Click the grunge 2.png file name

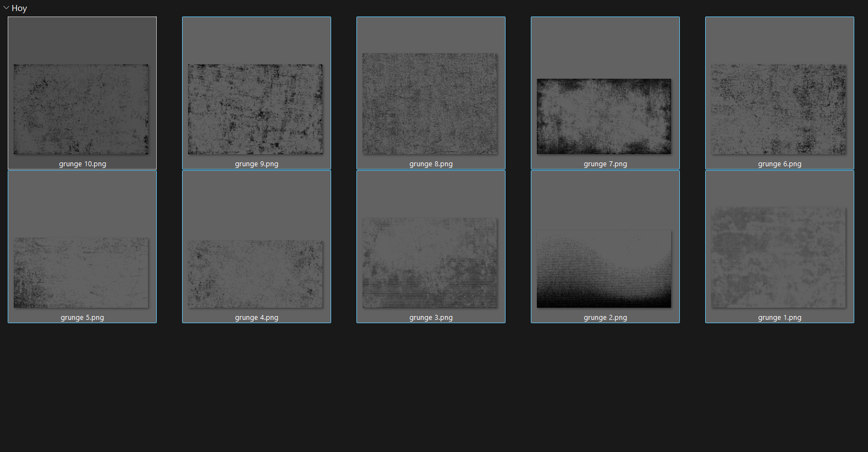click(606, 318)
